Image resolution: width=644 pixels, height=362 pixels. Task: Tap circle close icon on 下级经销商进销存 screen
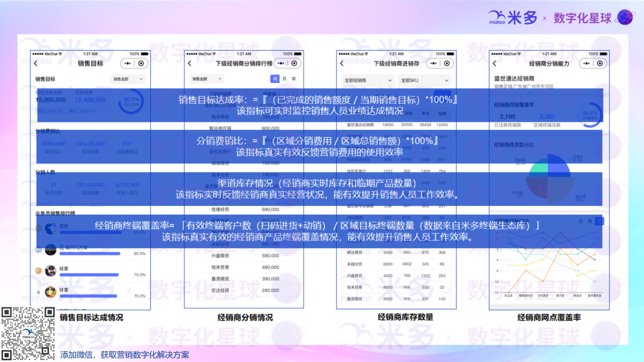click(x=447, y=63)
